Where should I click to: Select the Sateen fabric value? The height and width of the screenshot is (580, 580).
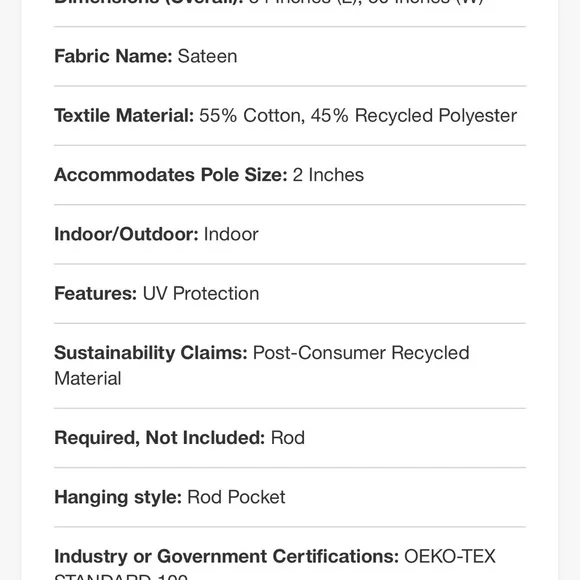[x=207, y=56]
